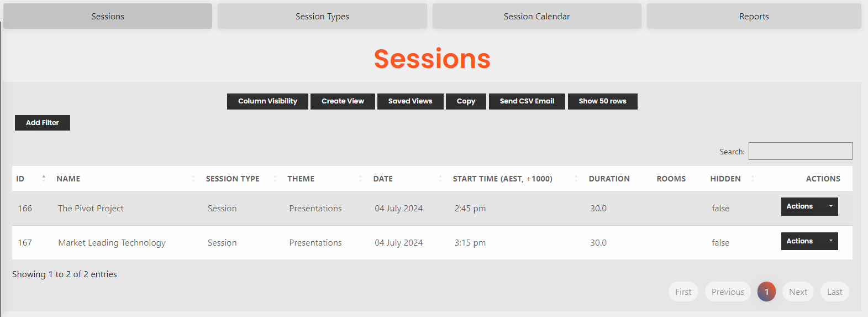This screenshot has height=317, width=868.
Task: Sort by Theme column sort icon
Action: [x=361, y=178]
